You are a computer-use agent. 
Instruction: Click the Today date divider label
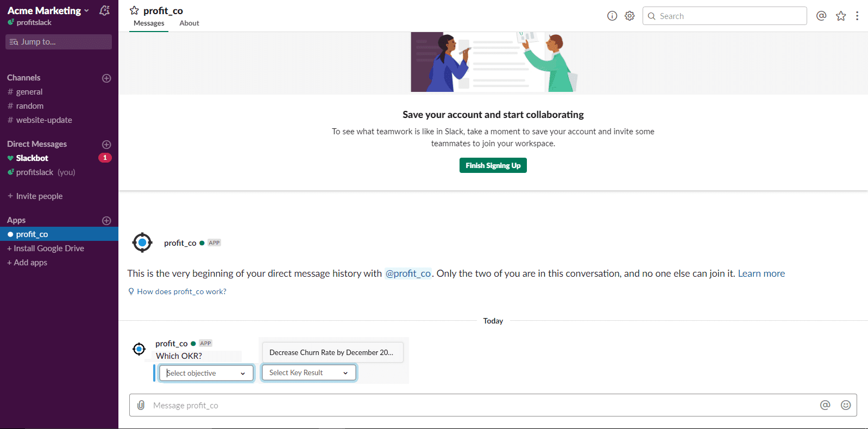pos(493,321)
